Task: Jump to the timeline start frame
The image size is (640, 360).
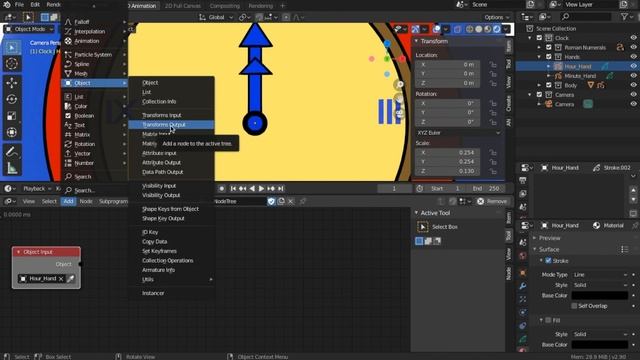Action: [233, 189]
